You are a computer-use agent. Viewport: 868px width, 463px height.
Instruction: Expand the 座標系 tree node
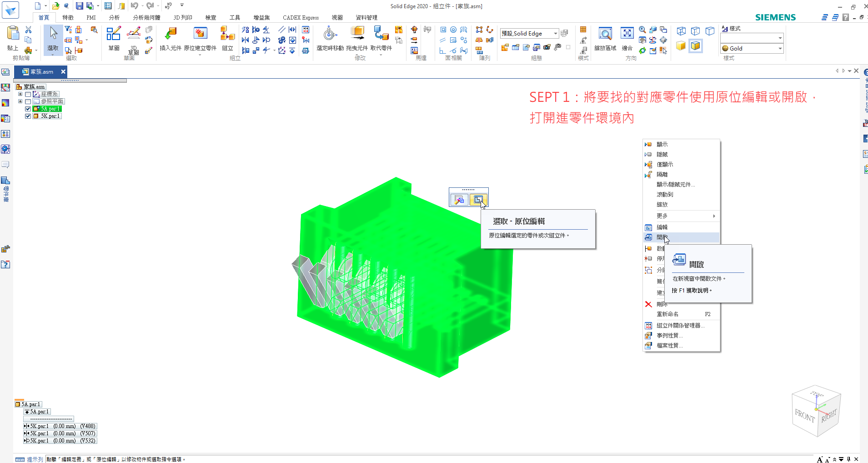tap(20, 94)
